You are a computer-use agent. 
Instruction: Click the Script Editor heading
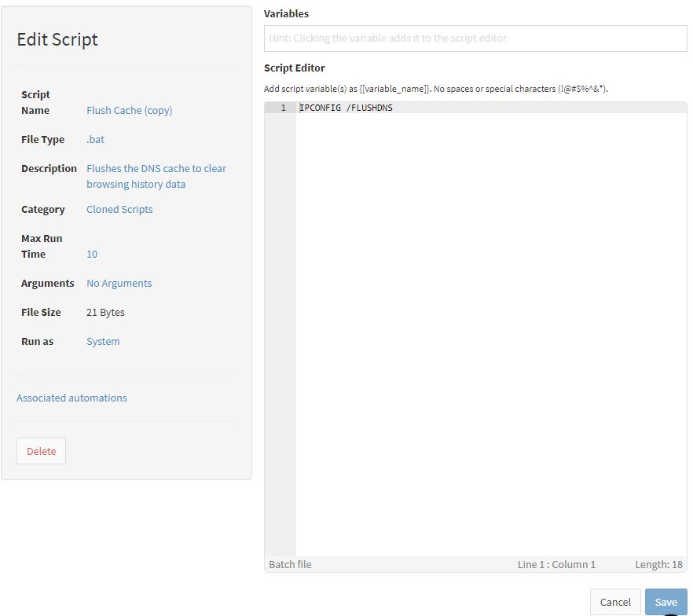295,68
